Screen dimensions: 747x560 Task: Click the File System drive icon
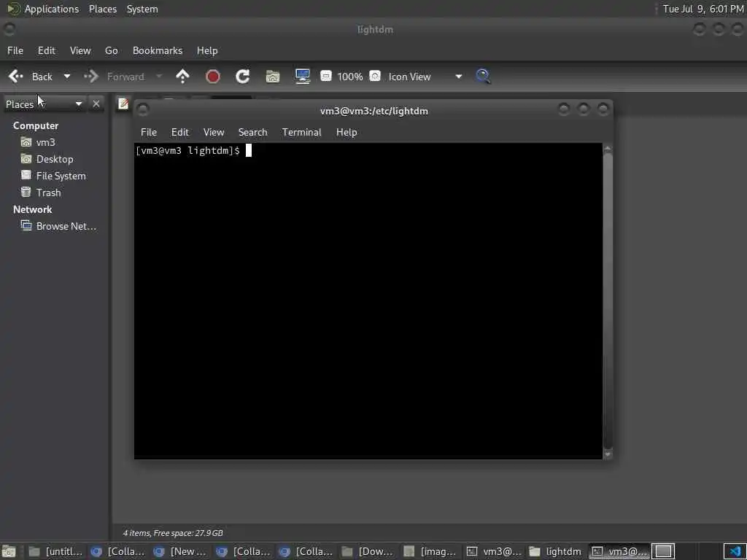(x=26, y=175)
